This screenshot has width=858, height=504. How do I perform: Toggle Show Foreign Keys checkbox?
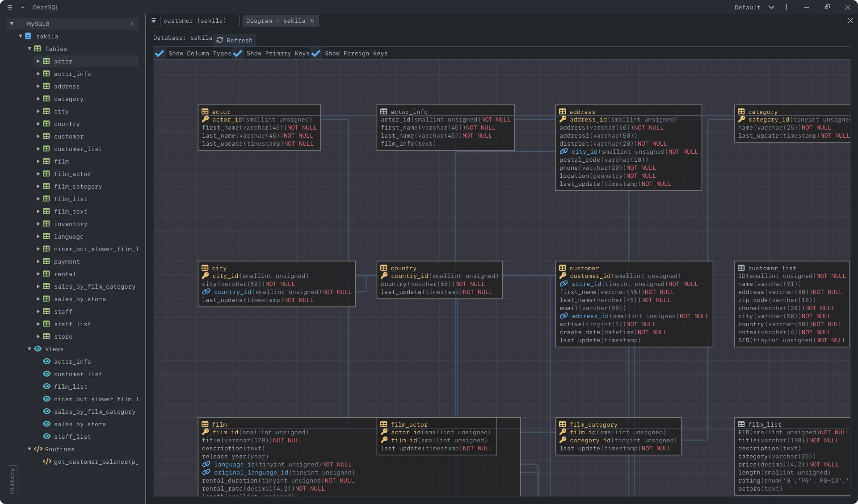point(316,54)
